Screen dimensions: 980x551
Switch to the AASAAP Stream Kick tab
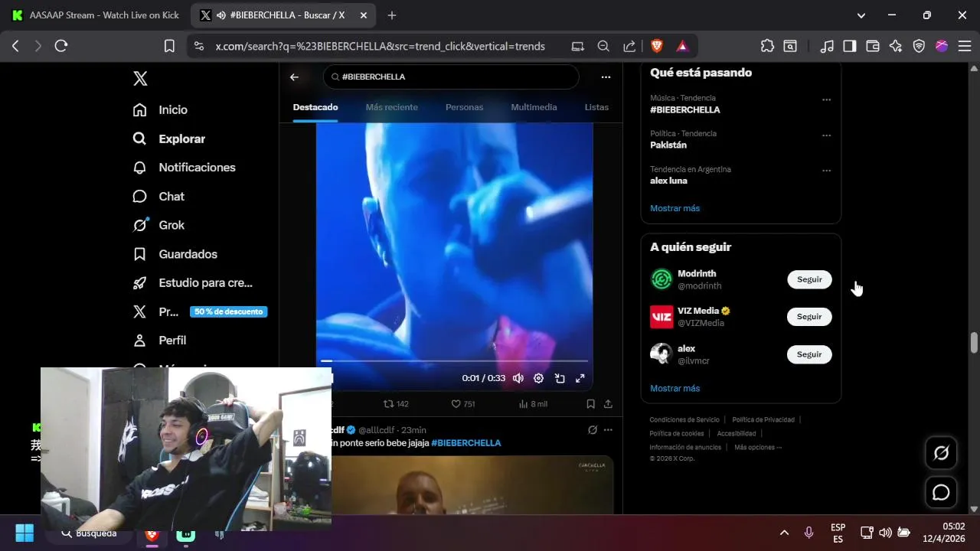96,15
